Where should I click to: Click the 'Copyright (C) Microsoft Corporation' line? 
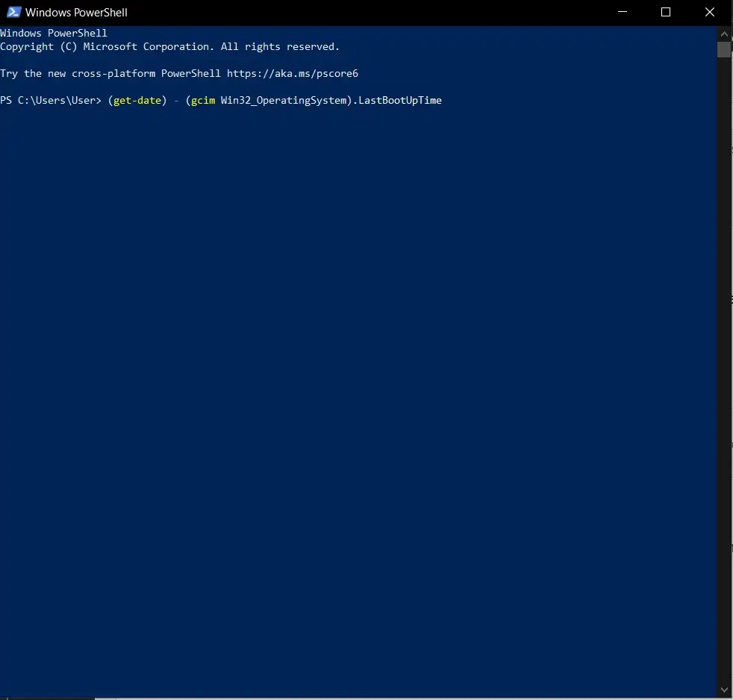[x=169, y=47]
